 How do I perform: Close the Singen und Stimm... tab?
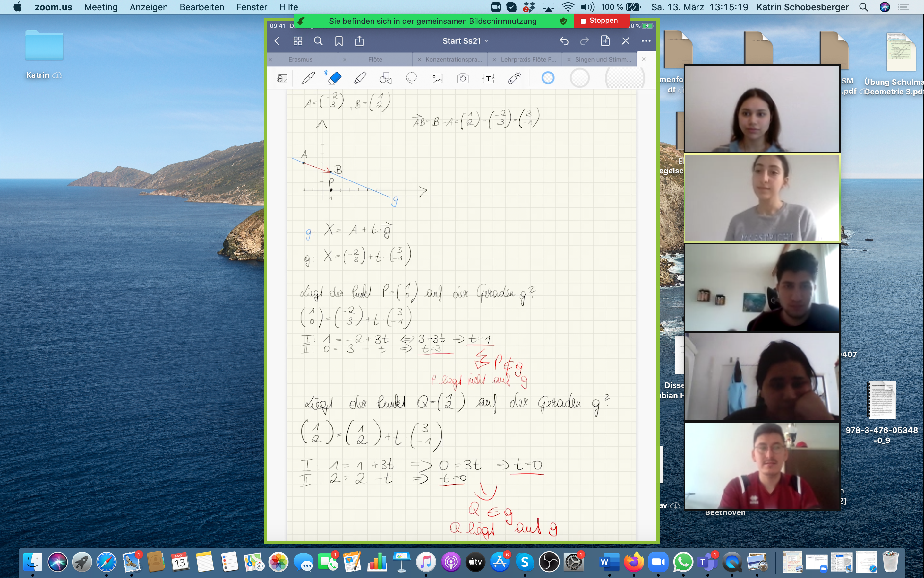tap(569, 60)
